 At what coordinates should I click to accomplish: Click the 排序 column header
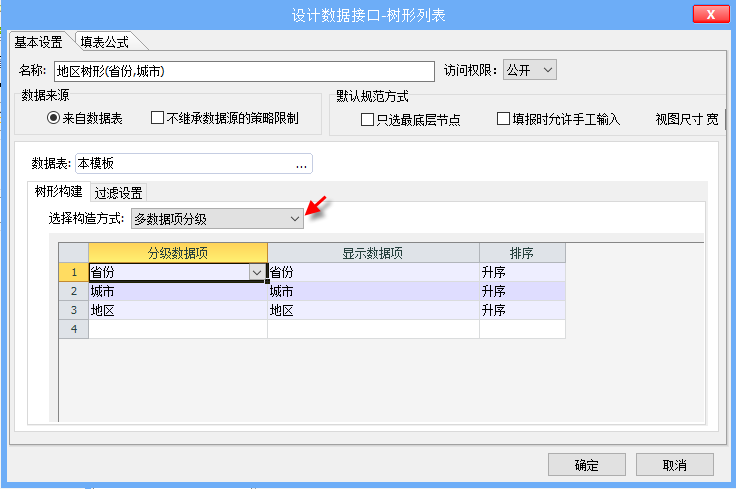(x=522, y=253)
